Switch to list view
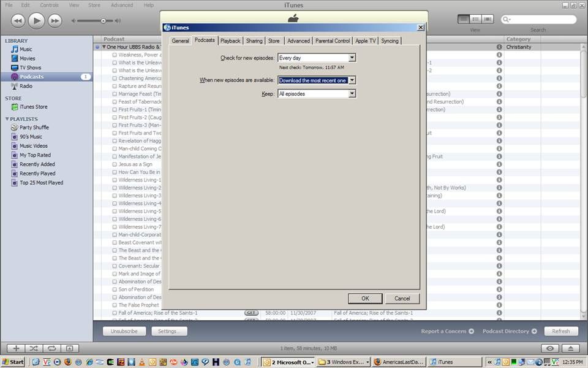Screen dimensions: 588x368 [464, 19]
